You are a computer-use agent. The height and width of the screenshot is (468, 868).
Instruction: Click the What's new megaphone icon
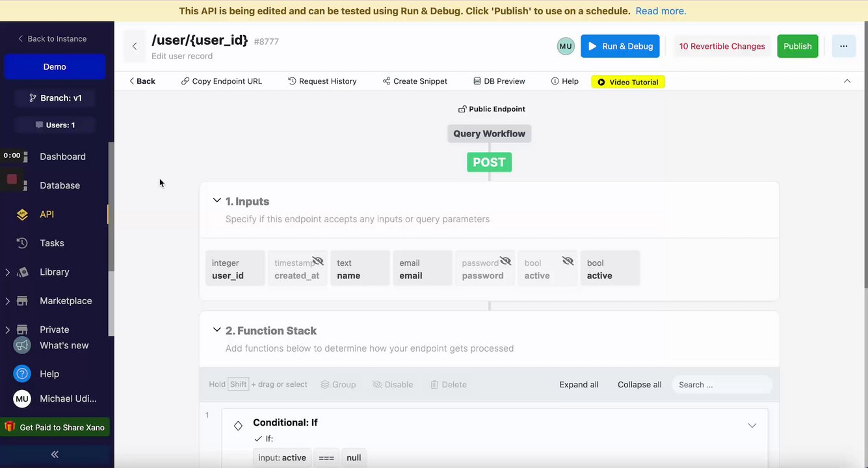point(22,345)
